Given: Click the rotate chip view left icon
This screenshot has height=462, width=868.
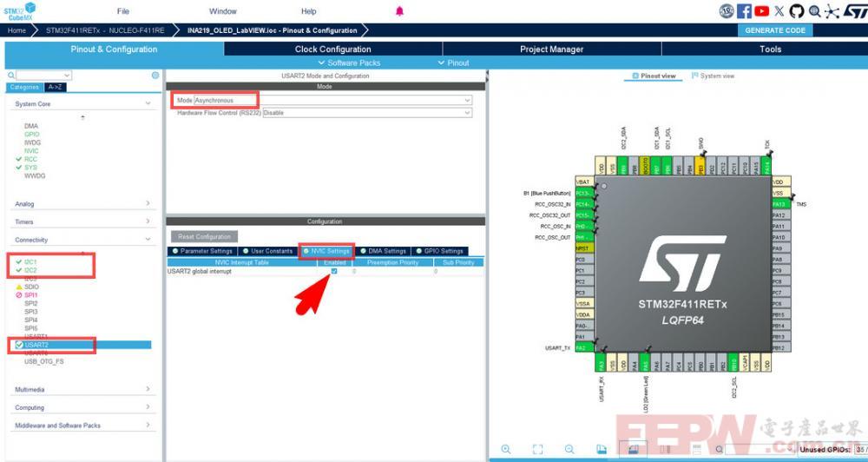Looking at the screenshot, I should 602,449.
